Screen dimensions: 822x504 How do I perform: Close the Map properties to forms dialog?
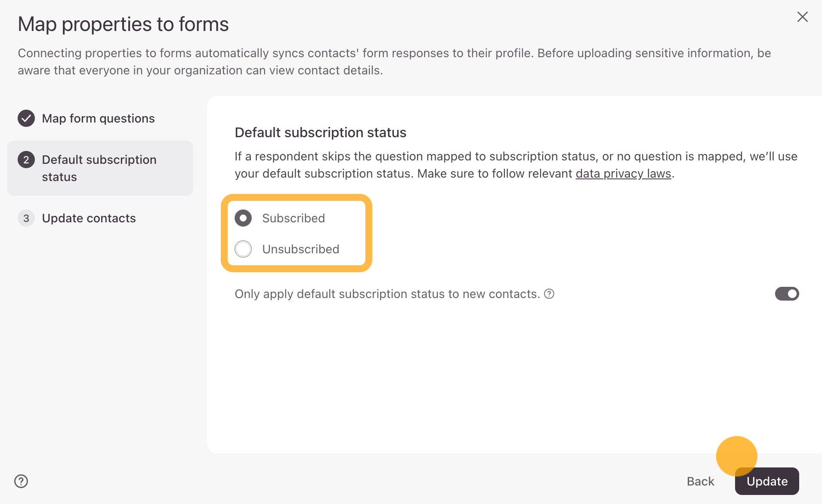802,17
